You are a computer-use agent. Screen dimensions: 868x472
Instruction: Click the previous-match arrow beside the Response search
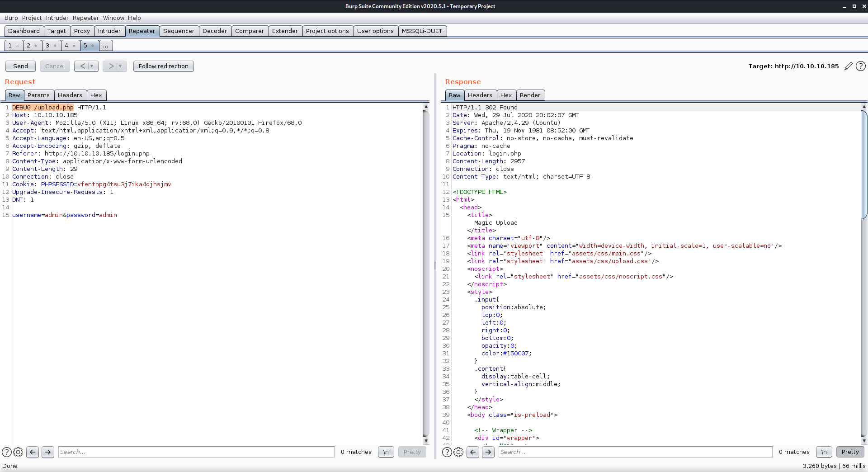point(473,452)
